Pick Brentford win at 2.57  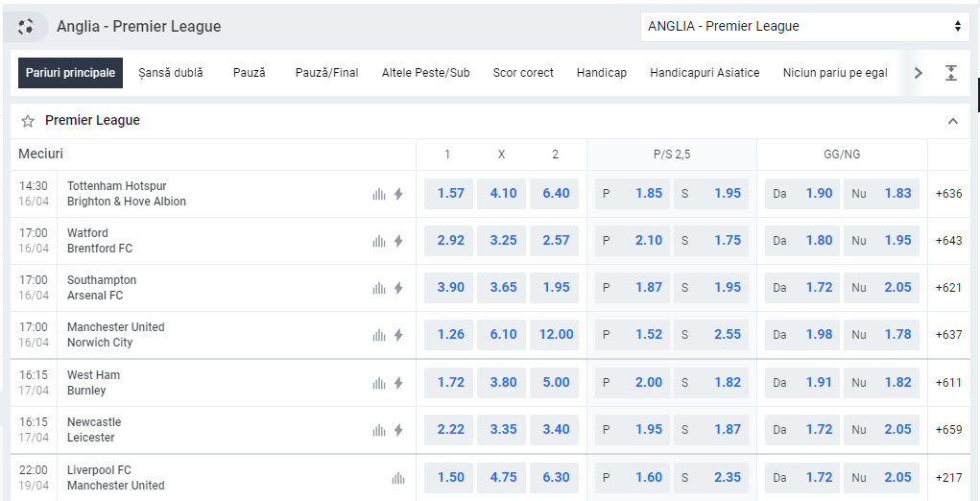click(x=556, y=241)
